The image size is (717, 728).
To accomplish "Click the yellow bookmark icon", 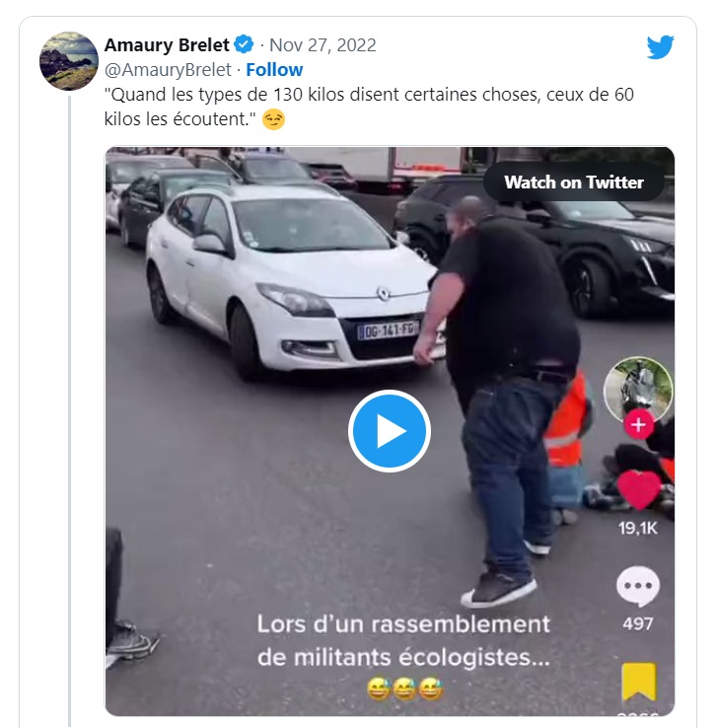I will tap(639, 682).
